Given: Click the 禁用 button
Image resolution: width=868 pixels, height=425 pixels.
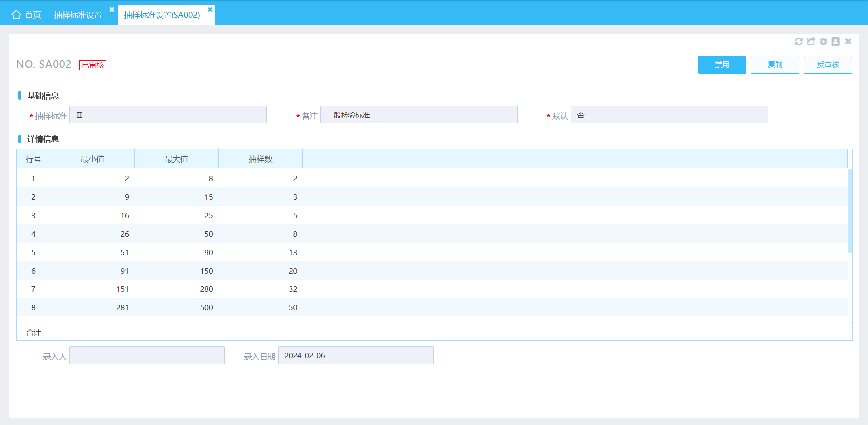Looking at the screenshot, I should [x=722, y=65].
